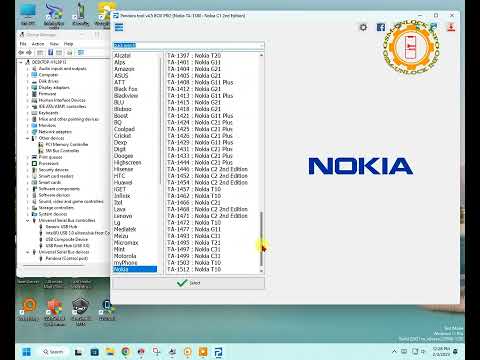Collapse Universal Serial Bus controllers node
The height and width of the screenshot is (360, 480).
(28, 220)
